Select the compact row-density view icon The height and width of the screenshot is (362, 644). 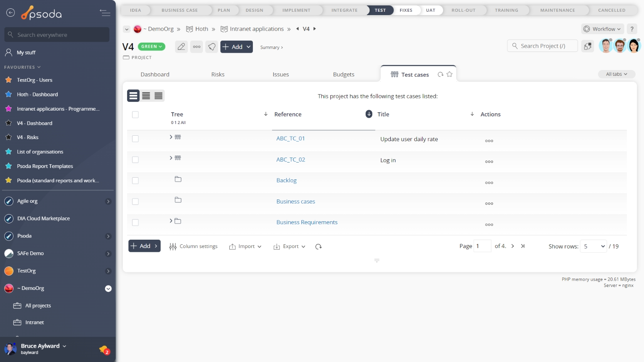(158, 96)
